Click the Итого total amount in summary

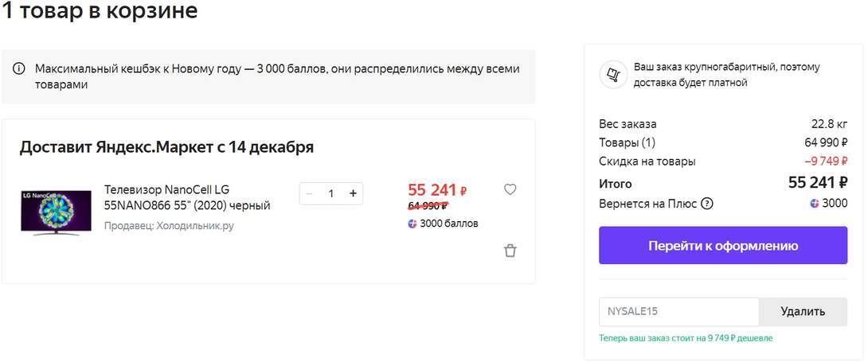[817, 182]
